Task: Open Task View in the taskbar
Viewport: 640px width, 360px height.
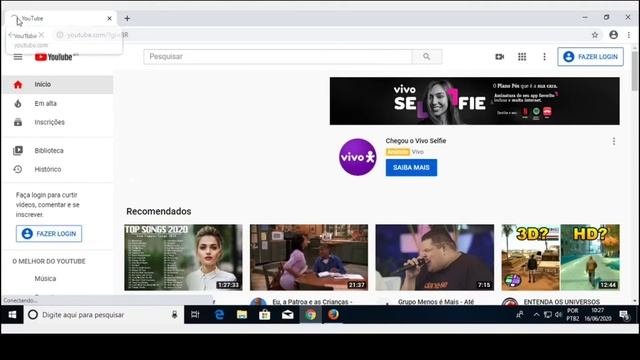Action: click(x=195, y=315)
